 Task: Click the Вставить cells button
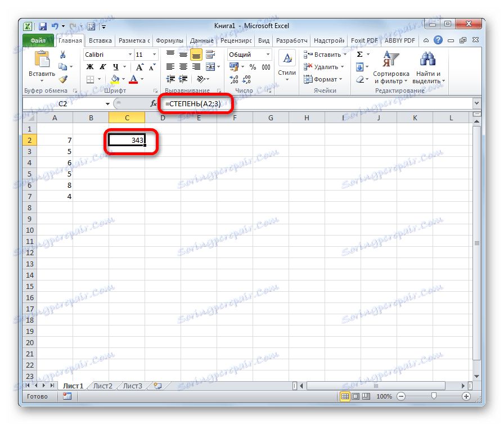[325, 55]
